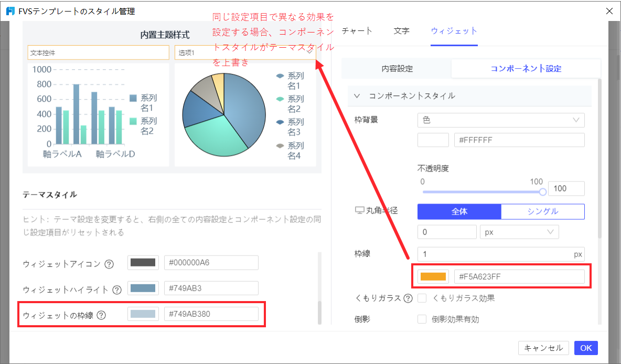This screenshot has width=621, height=364.
Task: Click the orange 枠線 color swatch
Action: click(433, 276)
